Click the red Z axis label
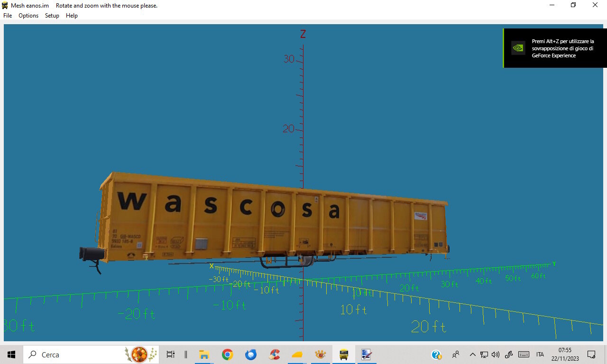607x364 pixels. (x=303, y=34)
